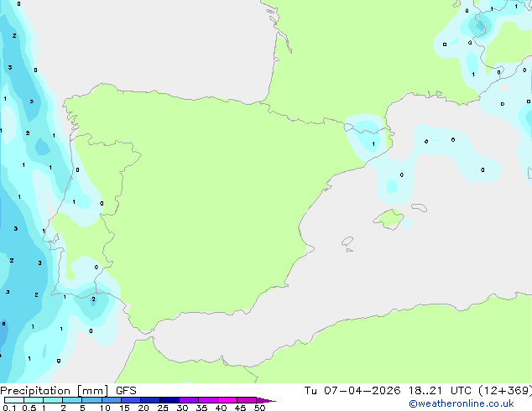
Task: Click the "Precipitation" title word
Action: point(35,391)
